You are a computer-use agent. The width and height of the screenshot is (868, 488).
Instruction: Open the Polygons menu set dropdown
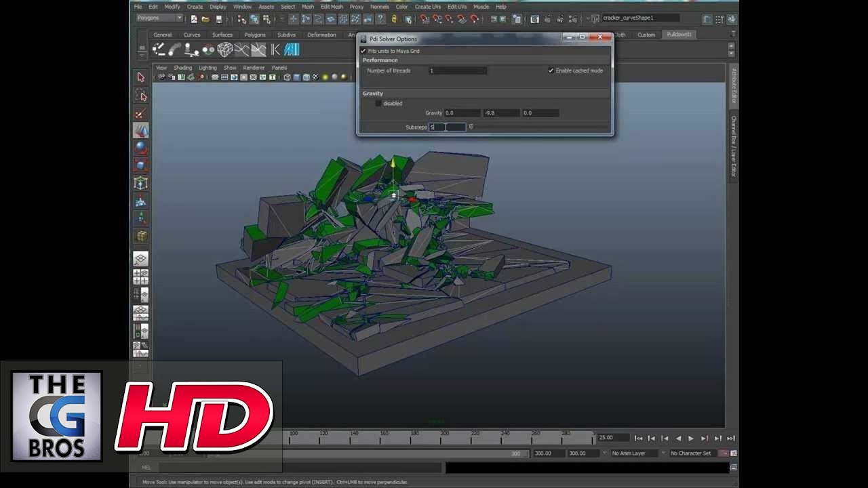click(x=159, y=18)
